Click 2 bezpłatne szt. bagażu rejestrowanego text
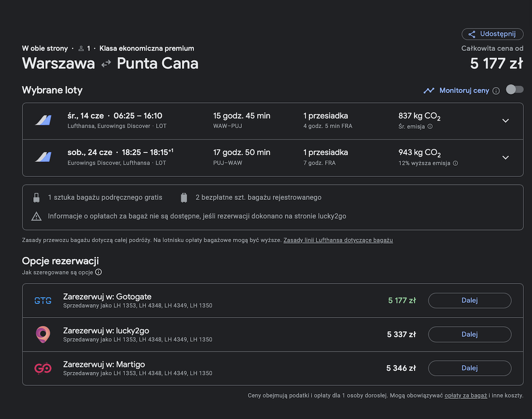The image size is (532, 419). (258, 197)
